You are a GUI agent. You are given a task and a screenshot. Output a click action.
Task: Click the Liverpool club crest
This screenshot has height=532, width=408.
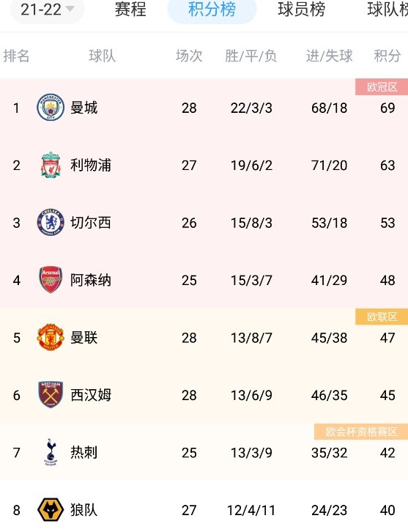(x=51, y=165)
